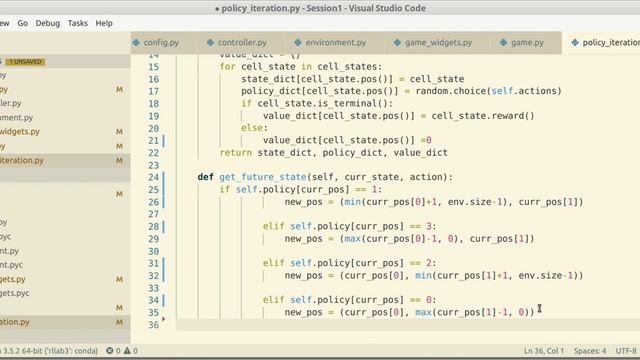
Task: Click 'max(curr_pos[1]-1, 0)' on line 35
Action: pos(472,312)
